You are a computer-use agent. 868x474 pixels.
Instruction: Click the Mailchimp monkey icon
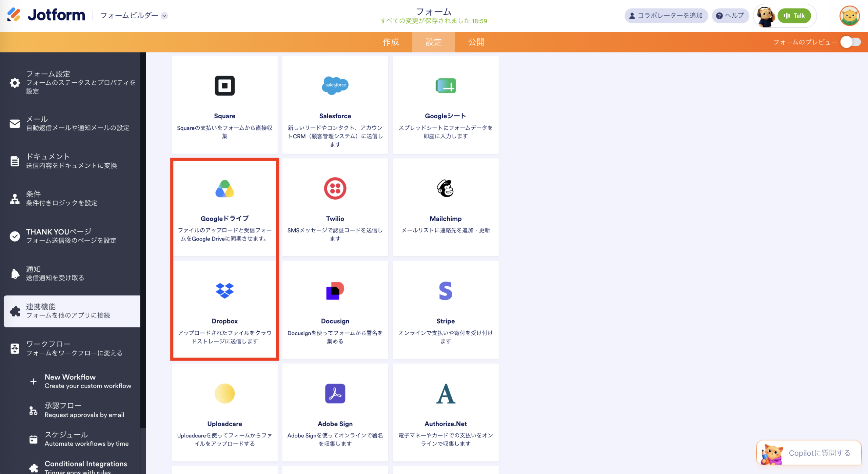pyautogui.click(x=446, y=188)
